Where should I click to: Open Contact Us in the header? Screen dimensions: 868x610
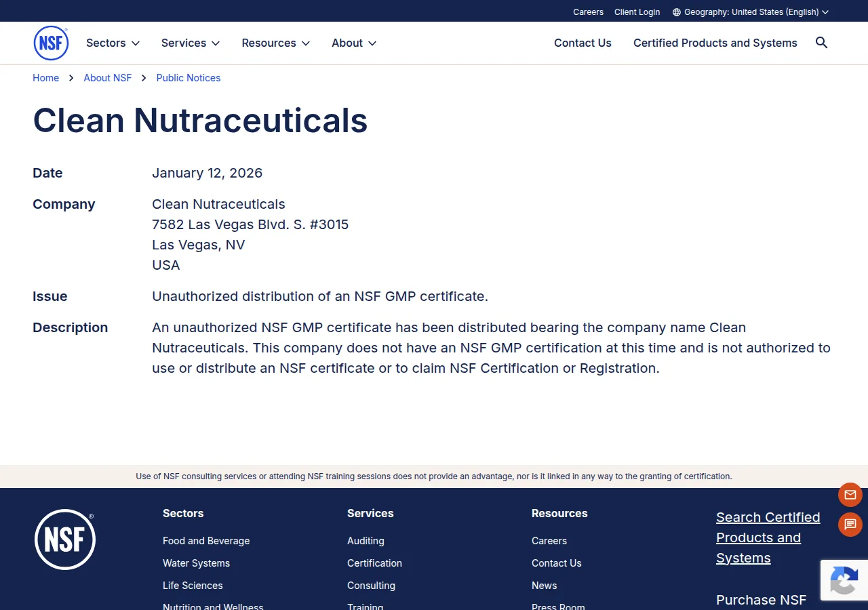(583, 43)
